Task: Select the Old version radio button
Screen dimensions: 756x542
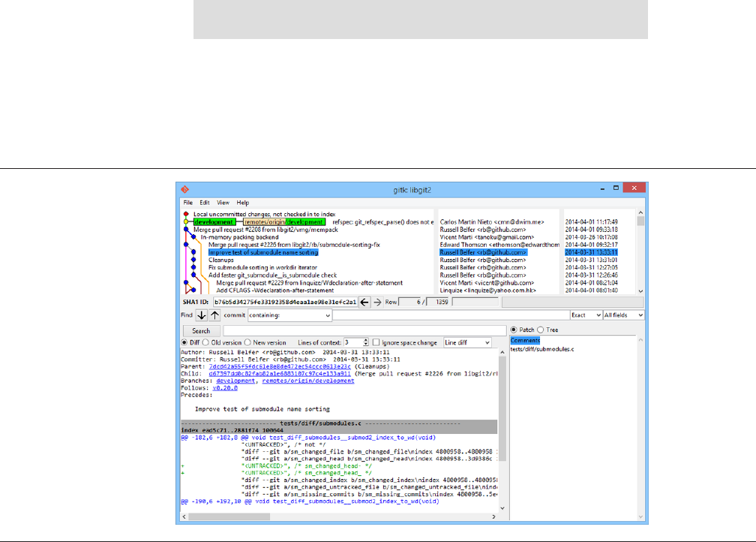Action: (205, 342)
